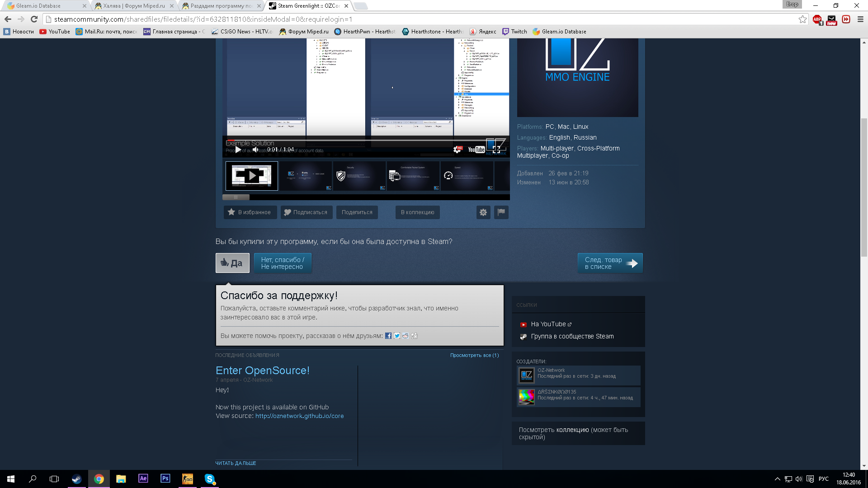This screenshot has width=868, height=488.
Task: Open Skype from the taskbar
Action: tap(209, 479)
